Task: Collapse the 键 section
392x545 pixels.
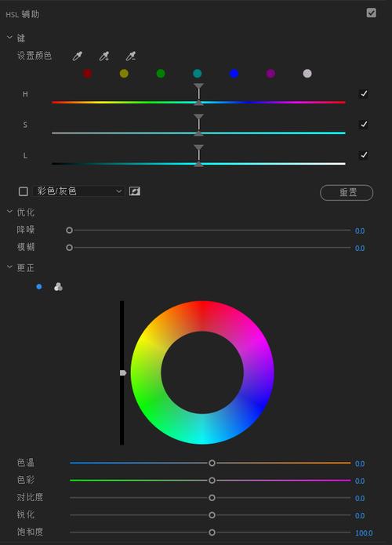Action: [9, 37]
